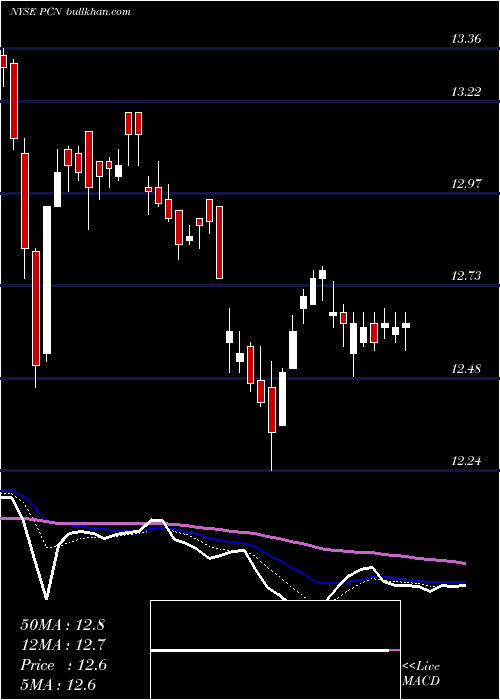Viewport: 500px width, 700px height.
Task: Click the 12MA : 12.7 readout
Action: [62, 645]
